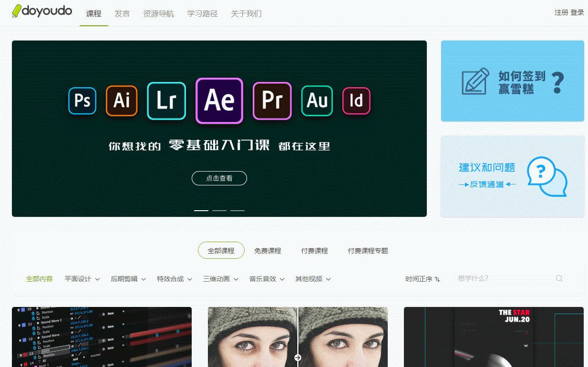Expand the 平面设计 category dropdown

tap(82, 278)
